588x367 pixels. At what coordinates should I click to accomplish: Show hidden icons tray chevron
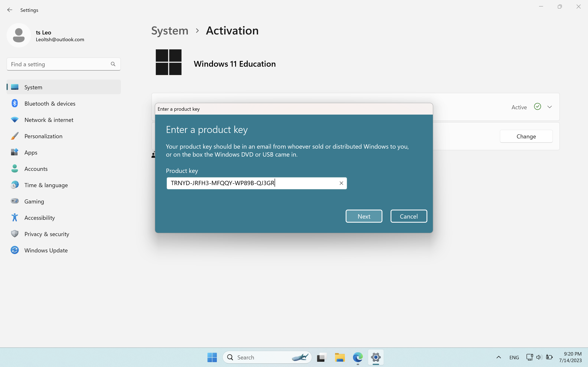(499, 357)
